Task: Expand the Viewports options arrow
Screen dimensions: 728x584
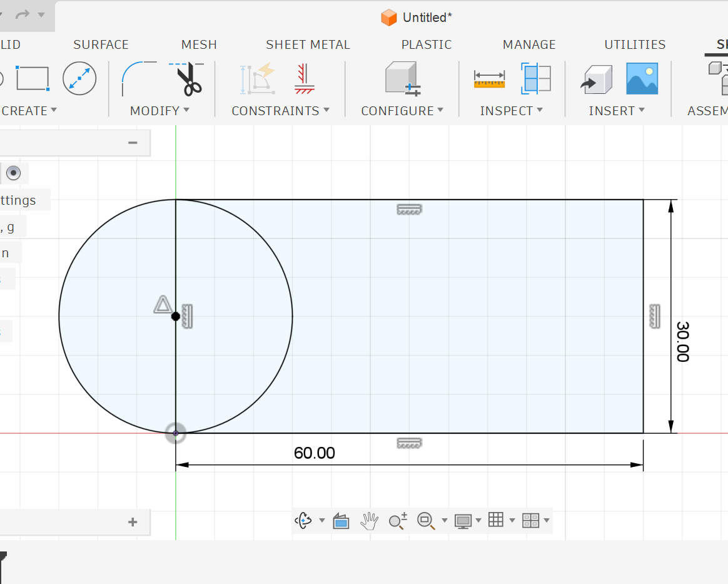Action: click(547, 520)
